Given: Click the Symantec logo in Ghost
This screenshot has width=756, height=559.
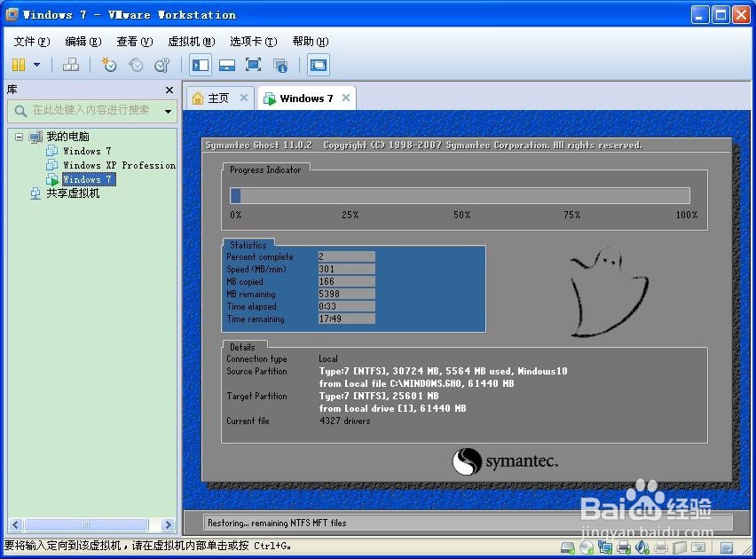Looking at the screenshot, I should (505, 461).
